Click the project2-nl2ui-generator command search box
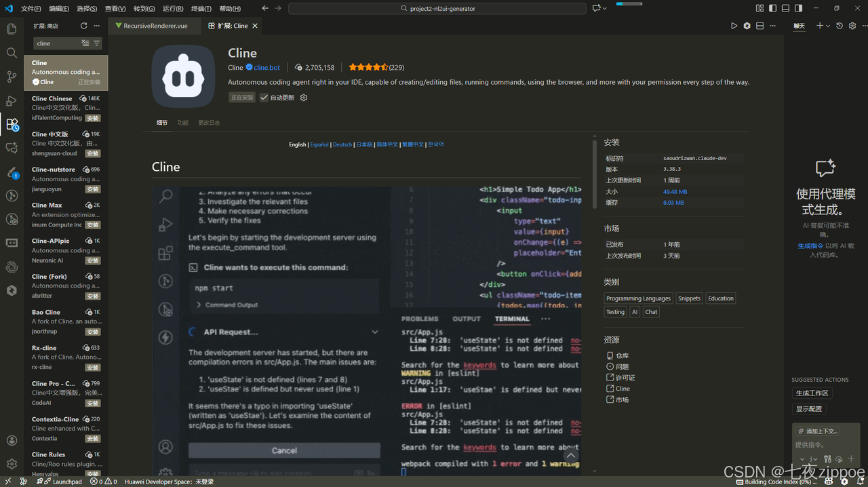Viewport: 868px width, 487px height. point(437,9)
